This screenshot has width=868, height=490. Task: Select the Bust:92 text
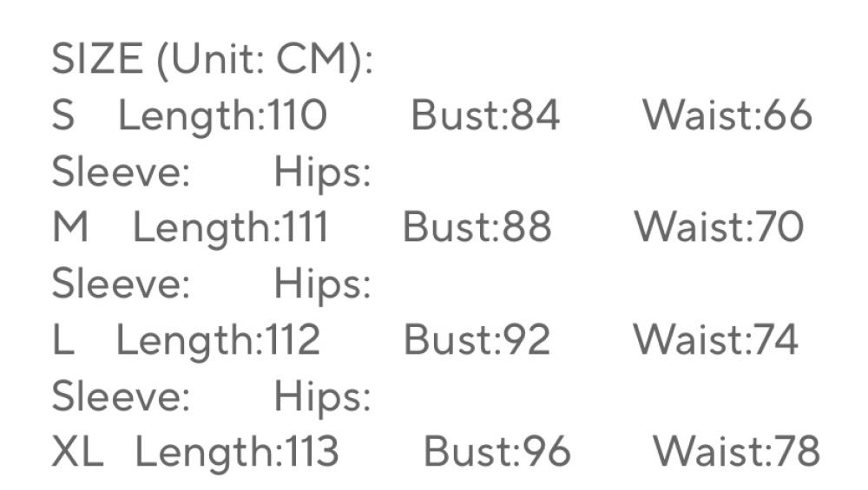(x=477, y=340)
